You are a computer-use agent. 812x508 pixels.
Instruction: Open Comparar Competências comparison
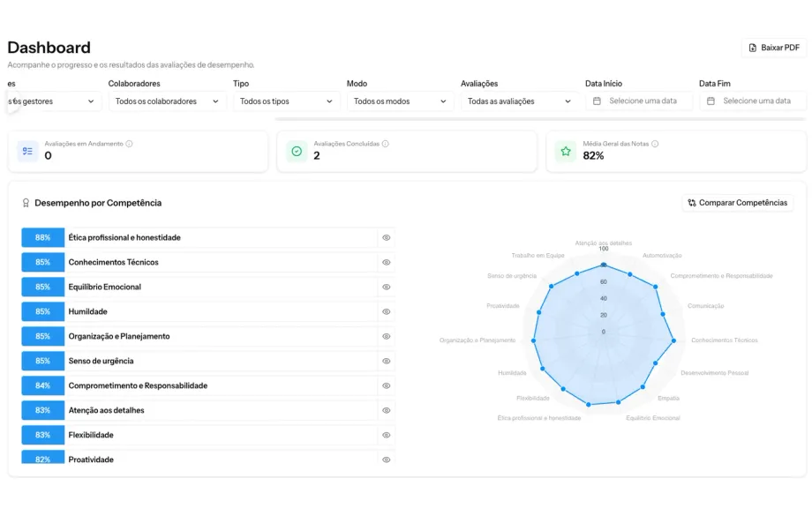tap(737, 203)
